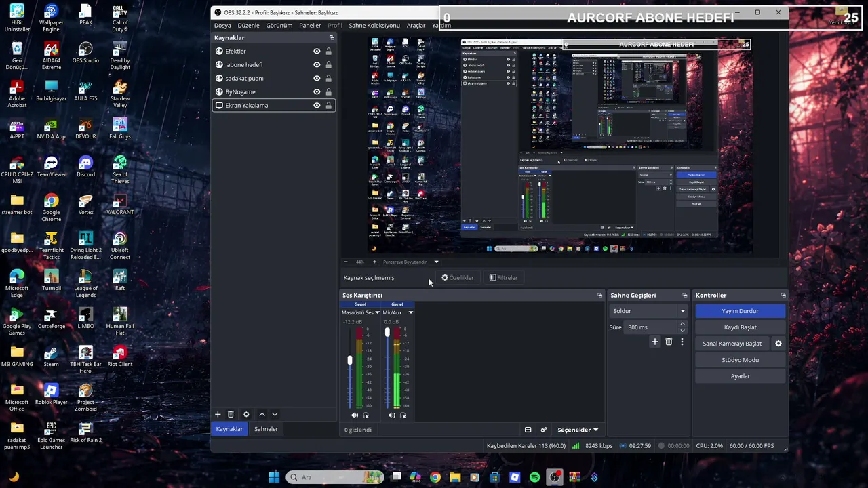This screenshot has height=488, width=868.
Task: Undock the Sahne Geçişleri panel
Action: coord(684,295)
